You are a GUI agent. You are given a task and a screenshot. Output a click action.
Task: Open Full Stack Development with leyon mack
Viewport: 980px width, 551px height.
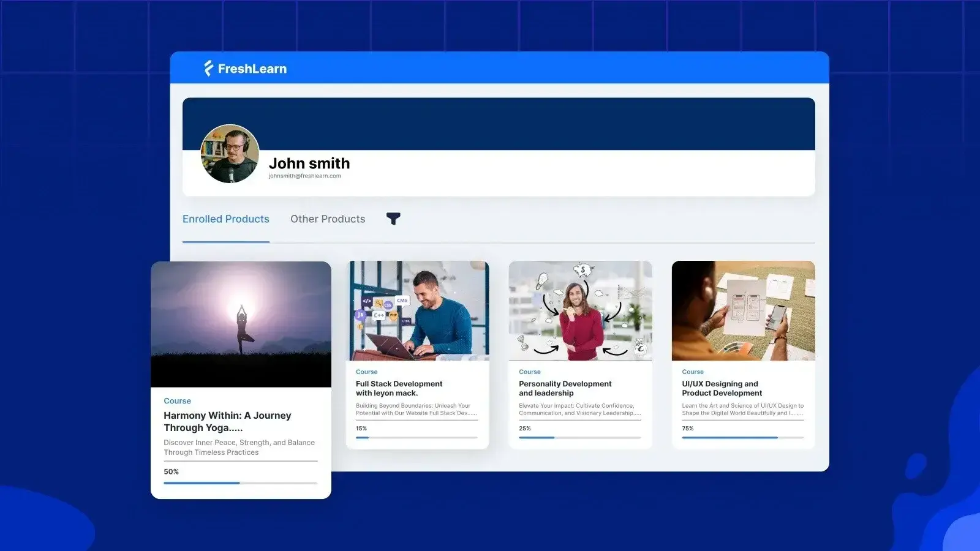pos(399,388)
